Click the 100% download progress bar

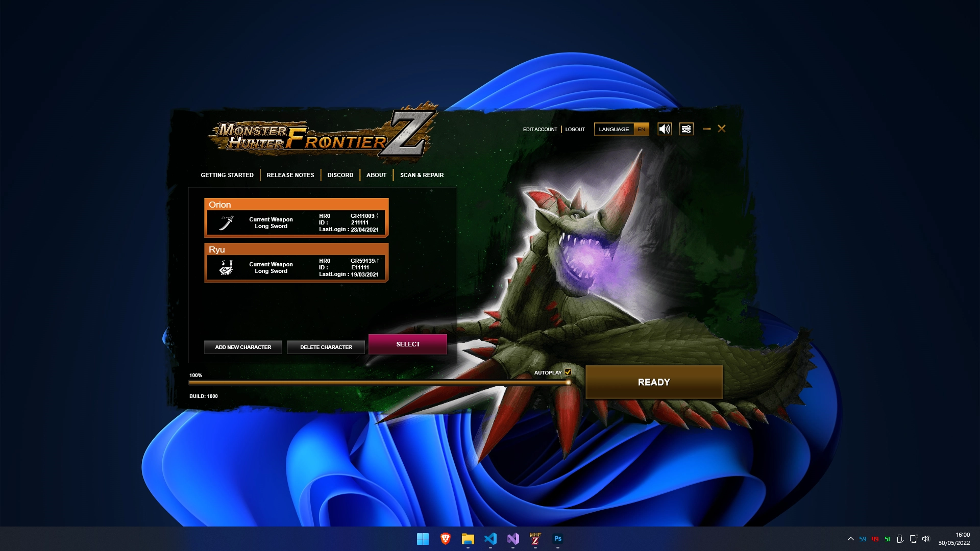click(x=380, y=382)
